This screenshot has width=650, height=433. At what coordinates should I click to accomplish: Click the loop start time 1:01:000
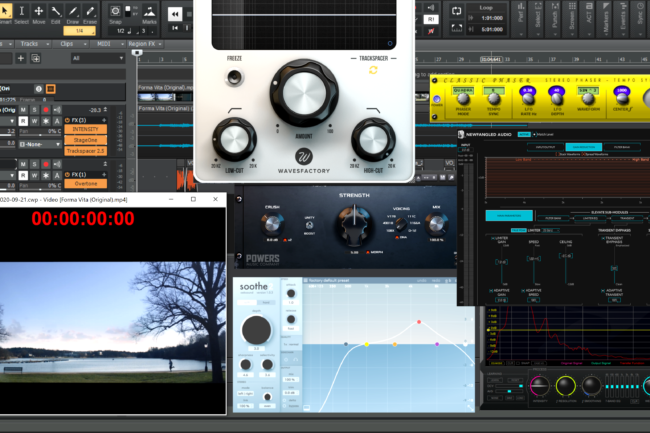point(492,18)
